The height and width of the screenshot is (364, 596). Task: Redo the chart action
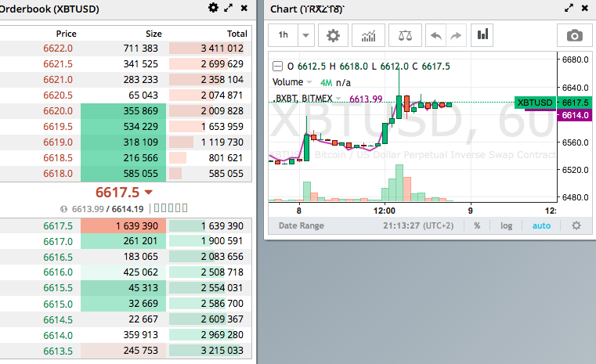456,35
